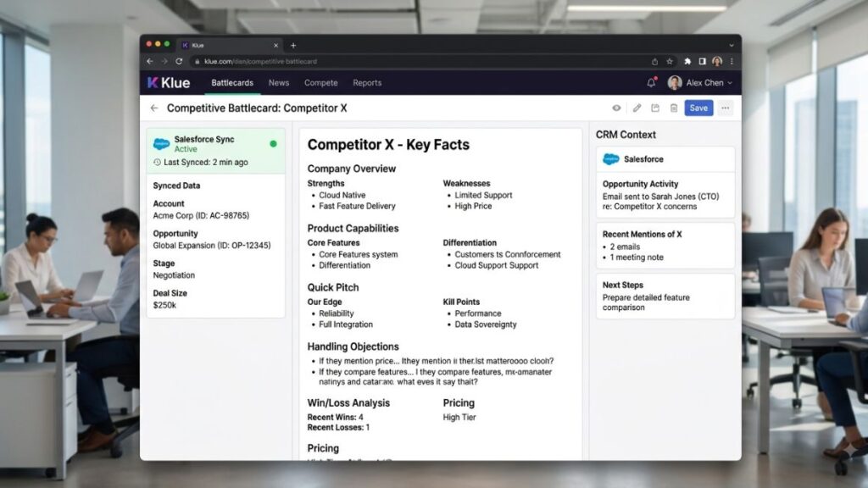Click the Fast Feature Delivery bullet

tap(357, 206)
